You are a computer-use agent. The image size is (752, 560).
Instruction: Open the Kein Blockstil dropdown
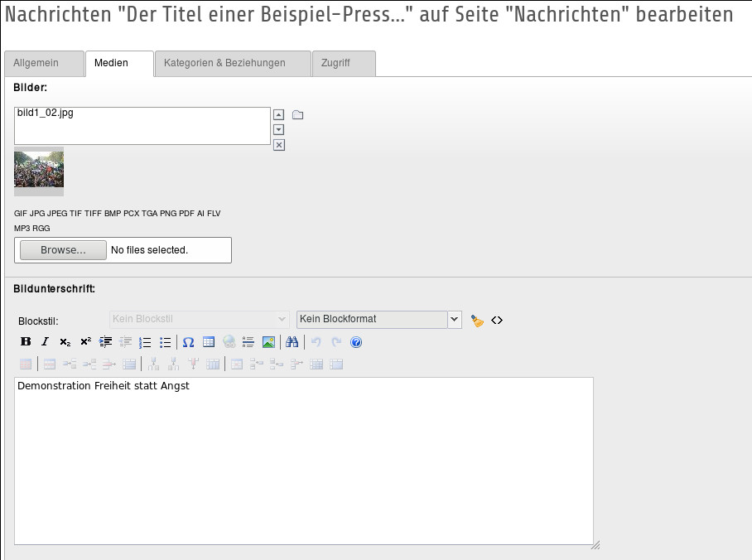pos(199,320)
